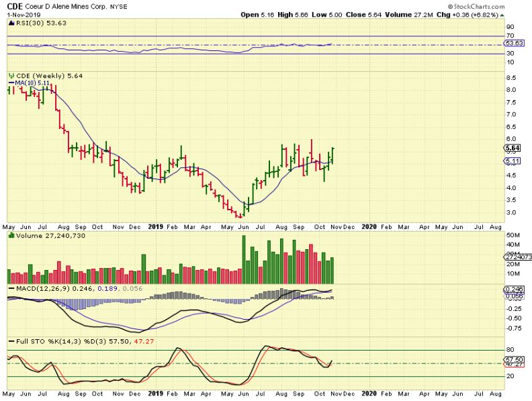Click the MA(10) 5.11 legend text
The height and width of the screenshot is (401, 532).
(32, 83)
